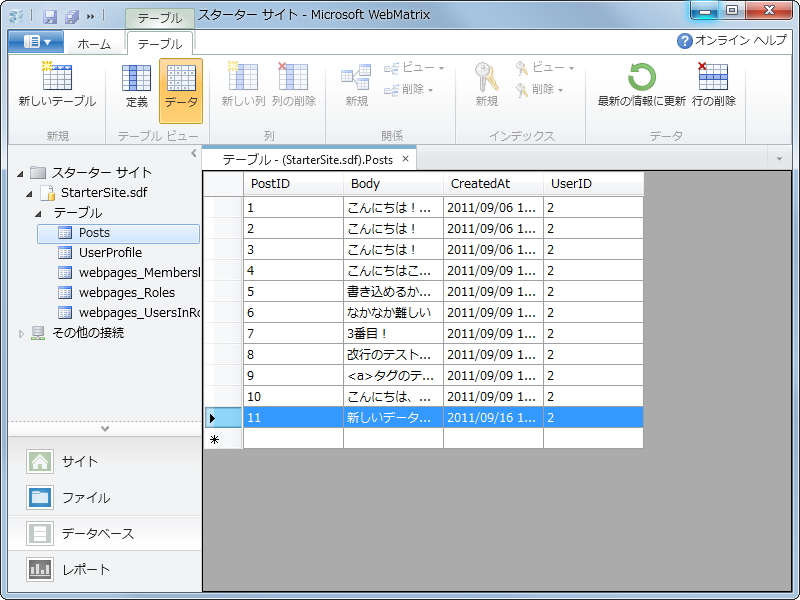Click the row selector for PostID 11
Viewport: 800px width, 600px height.
point(223,417)
